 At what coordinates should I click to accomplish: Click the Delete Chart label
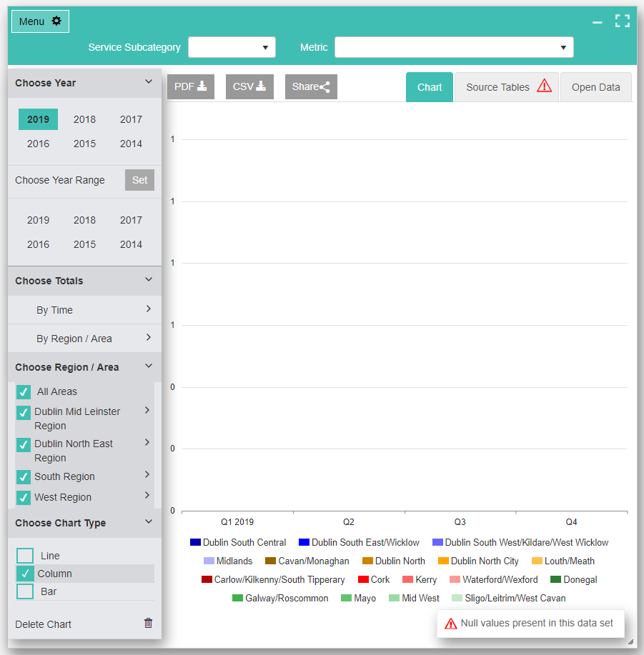43,624
